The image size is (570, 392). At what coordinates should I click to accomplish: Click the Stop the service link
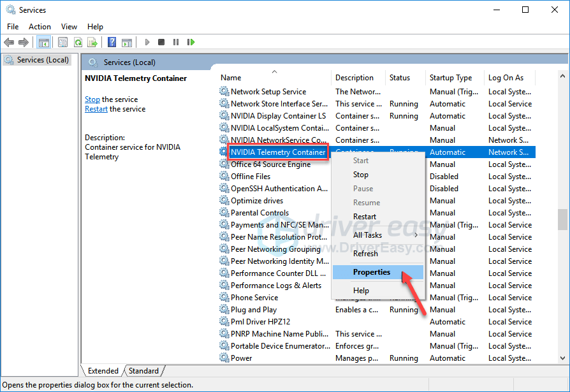pos(92,99)
